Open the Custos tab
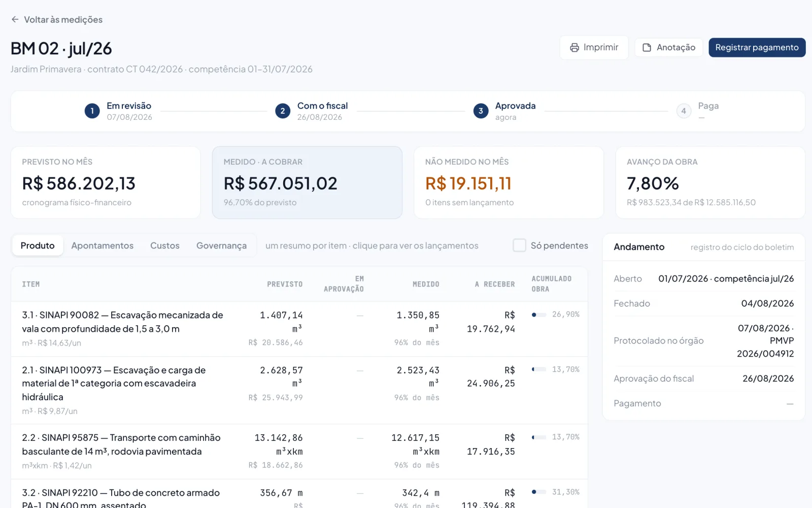 (x=165, y=245)
